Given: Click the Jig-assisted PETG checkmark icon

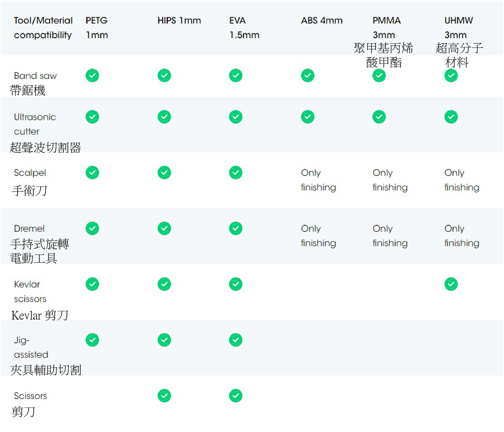Looking at the screenshot, I should [x=92, y=340].
